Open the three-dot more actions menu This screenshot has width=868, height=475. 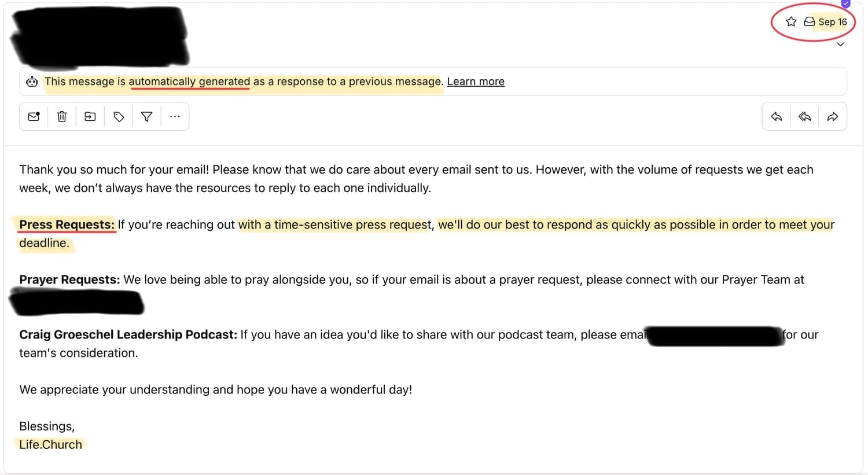pyautogui.click(x=175, y=117)
